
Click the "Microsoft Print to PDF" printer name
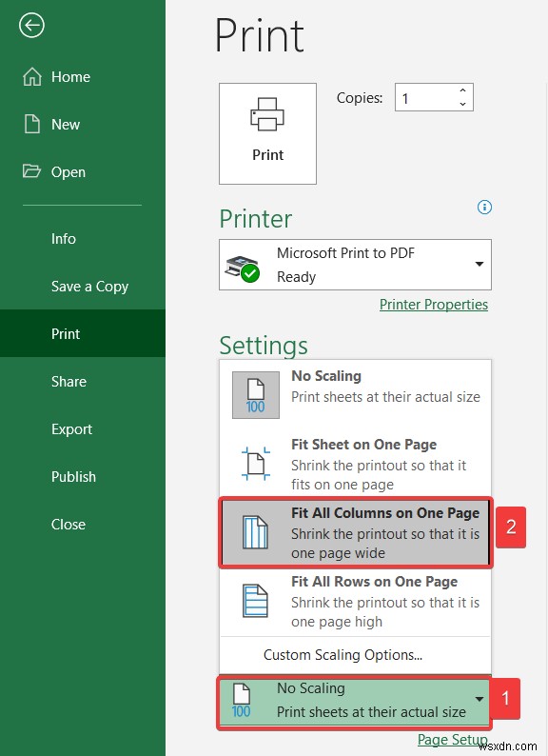coord(345,253)
